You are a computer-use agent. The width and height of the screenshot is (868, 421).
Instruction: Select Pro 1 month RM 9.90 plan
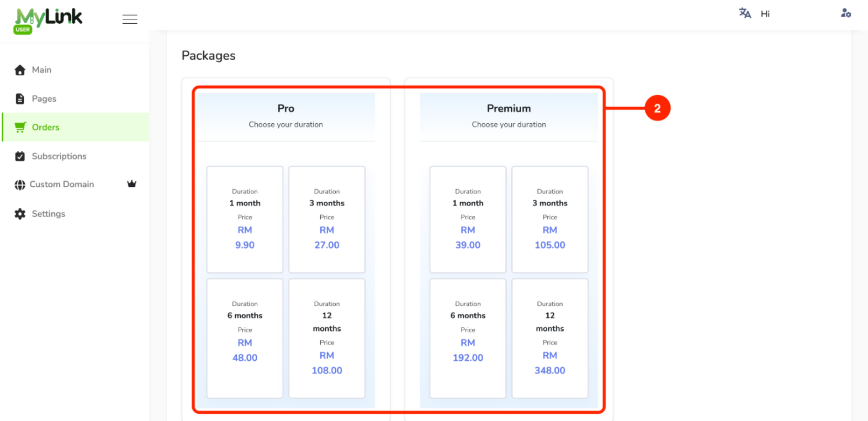tap(245, 219)
